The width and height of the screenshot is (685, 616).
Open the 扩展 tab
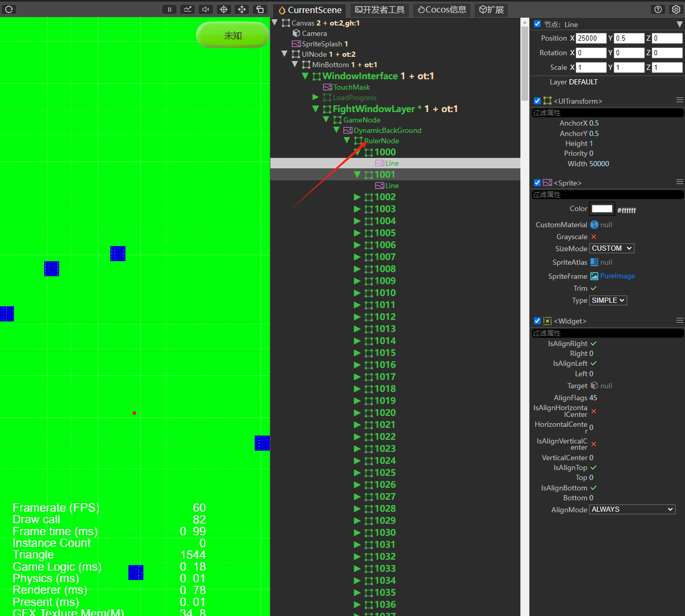[x=491, y=10]
